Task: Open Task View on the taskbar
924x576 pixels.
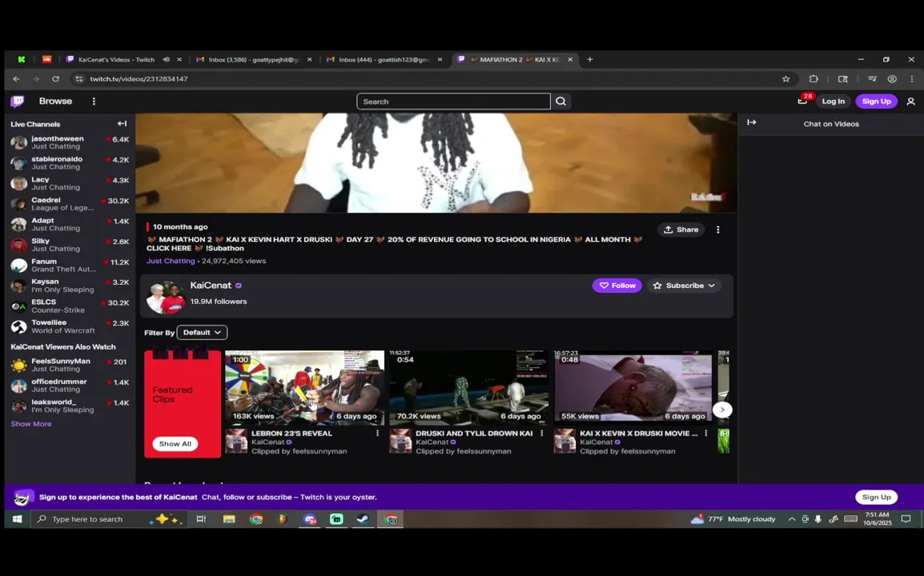Action: 201,519
